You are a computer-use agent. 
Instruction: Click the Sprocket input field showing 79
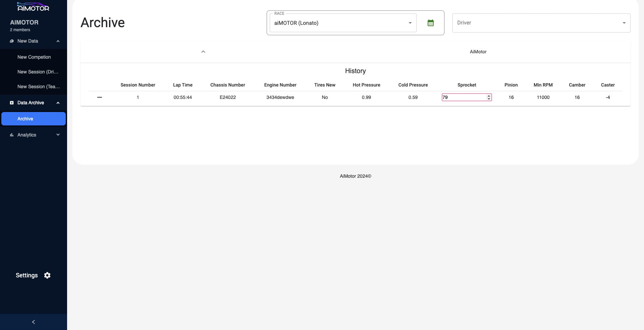pos(464,97)
